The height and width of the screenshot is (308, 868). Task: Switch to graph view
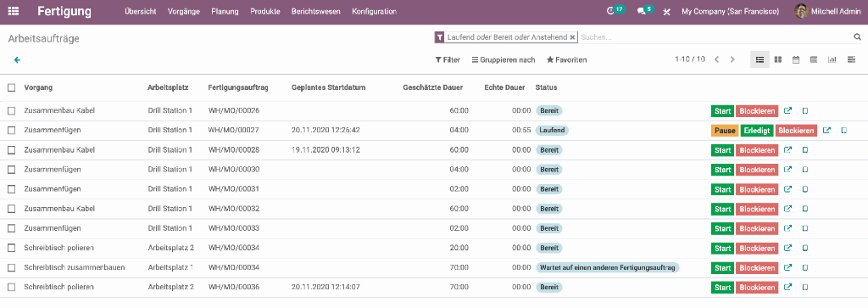832,59
